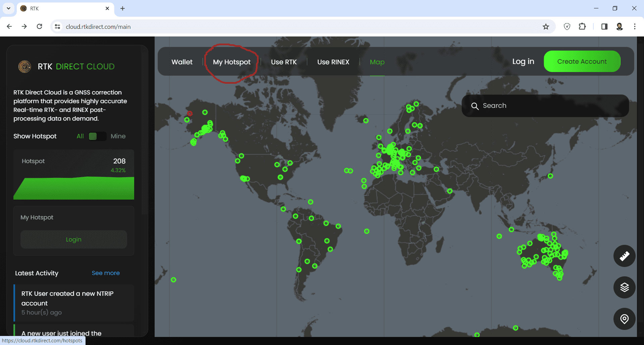This screenshot has width=644, height=345.
Task: Click the Log in link
Action: click(x=523, y=62)
